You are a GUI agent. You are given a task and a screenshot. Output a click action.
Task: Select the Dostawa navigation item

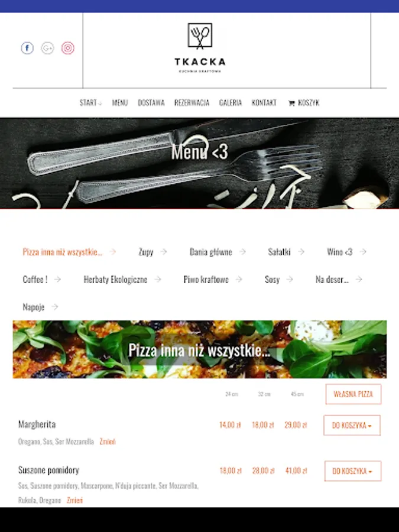[x=151, y=102]
